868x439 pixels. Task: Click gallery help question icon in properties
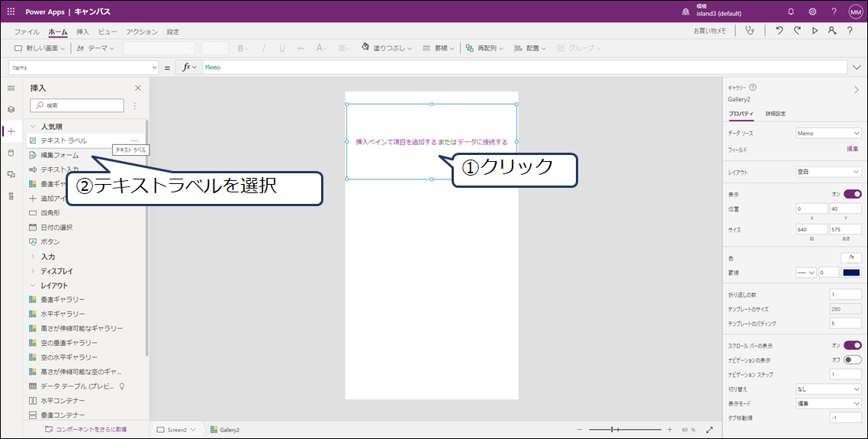[x=753, y=88]
